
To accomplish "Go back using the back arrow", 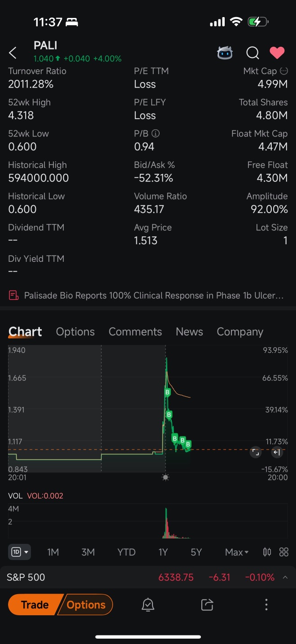I will pyautogui.click(x=13, y=53).
